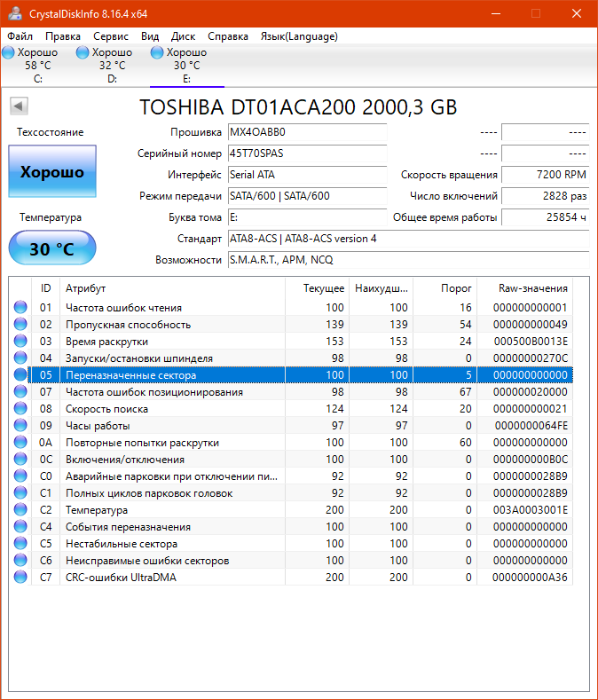Click the Порог column header

tap(445, 288)
